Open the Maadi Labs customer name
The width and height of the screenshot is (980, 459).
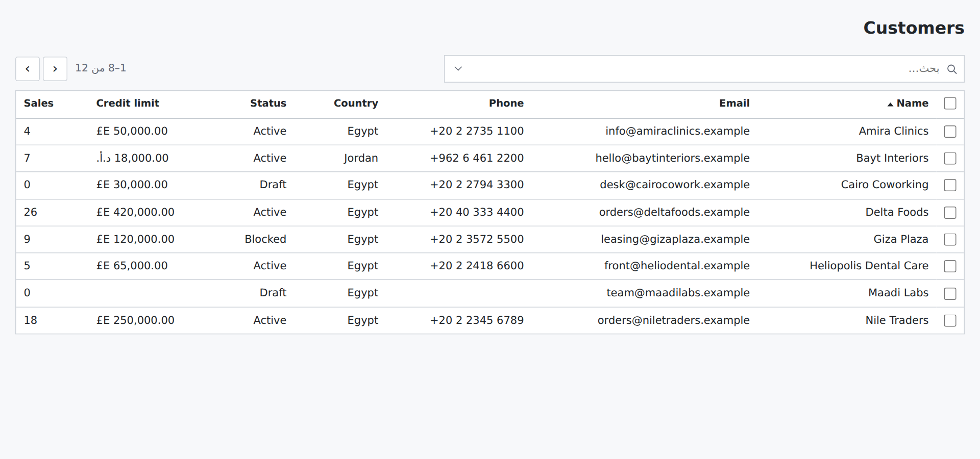click(898, 293)
